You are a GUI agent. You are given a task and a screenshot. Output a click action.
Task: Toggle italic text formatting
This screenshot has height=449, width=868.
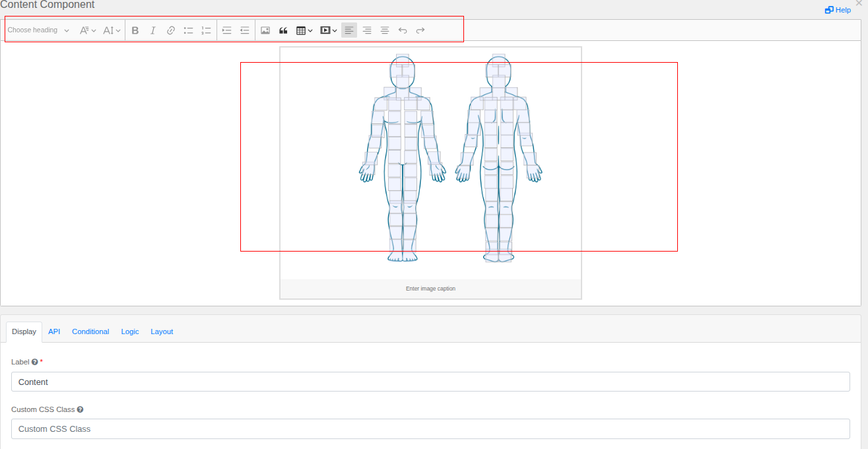[x=153, y=30]
